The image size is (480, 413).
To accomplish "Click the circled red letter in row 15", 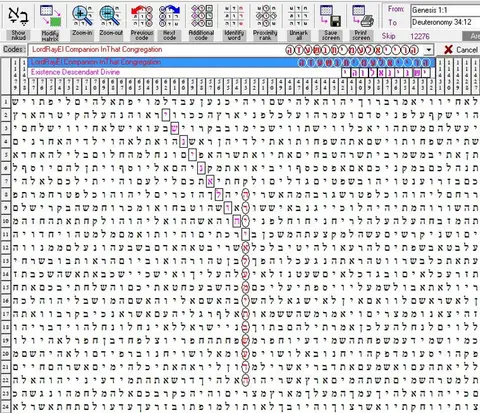I will tap(245, 287).
